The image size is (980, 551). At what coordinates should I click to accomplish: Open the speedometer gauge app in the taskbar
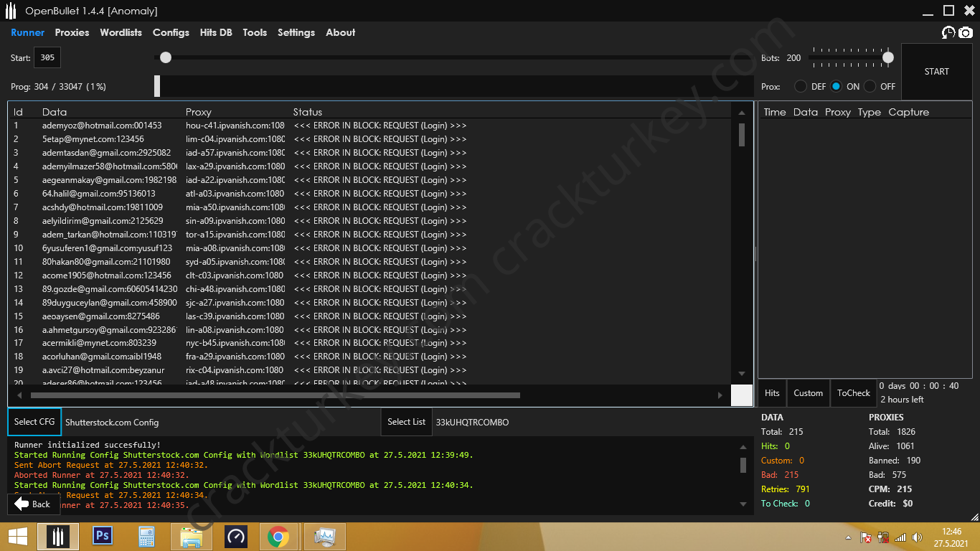(x=235, y=537)
